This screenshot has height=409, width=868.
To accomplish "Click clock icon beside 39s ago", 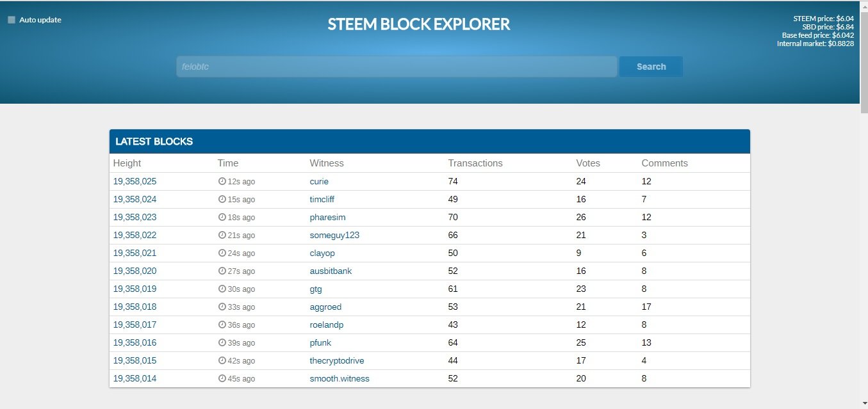I will click(222, 342).
